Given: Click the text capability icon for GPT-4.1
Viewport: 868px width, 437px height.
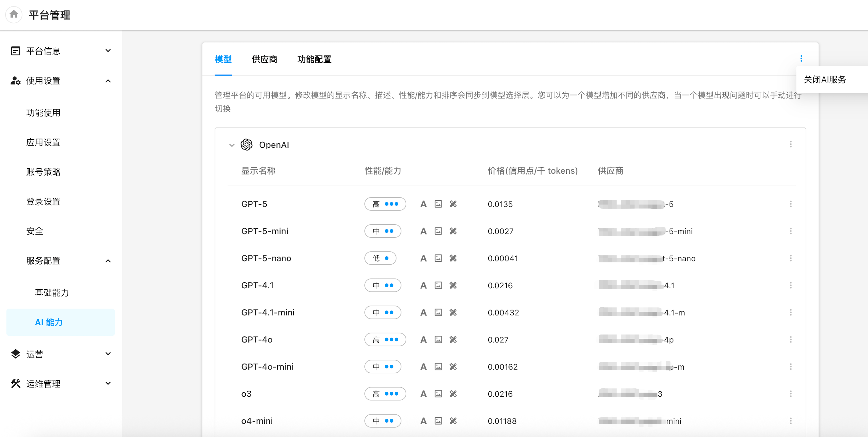Looking at the screenshot, I should click(x=423, y=285).
